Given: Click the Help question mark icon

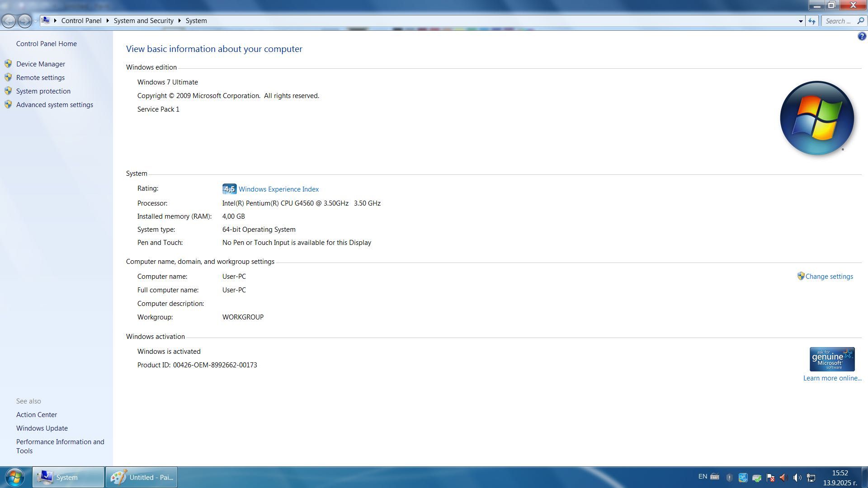Looking at the screenshot, I should point(862,37).
